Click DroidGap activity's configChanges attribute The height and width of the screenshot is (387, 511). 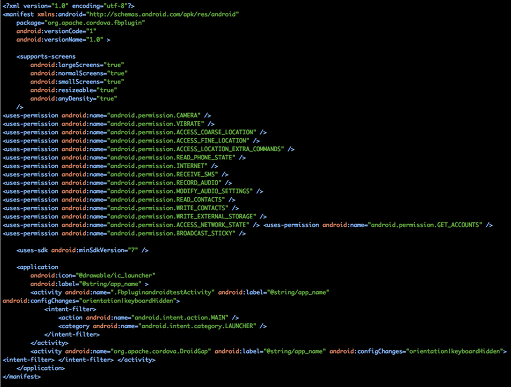(416, 351)
